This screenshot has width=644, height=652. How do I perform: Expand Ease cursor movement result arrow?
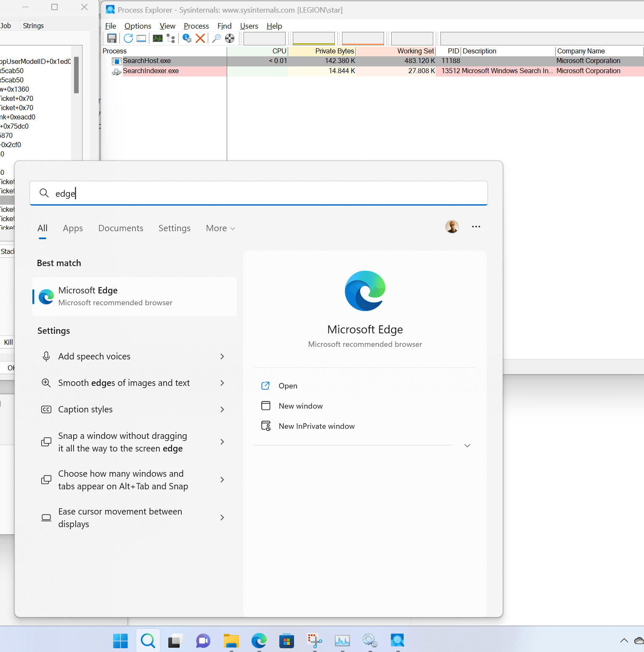click(222, 517)
